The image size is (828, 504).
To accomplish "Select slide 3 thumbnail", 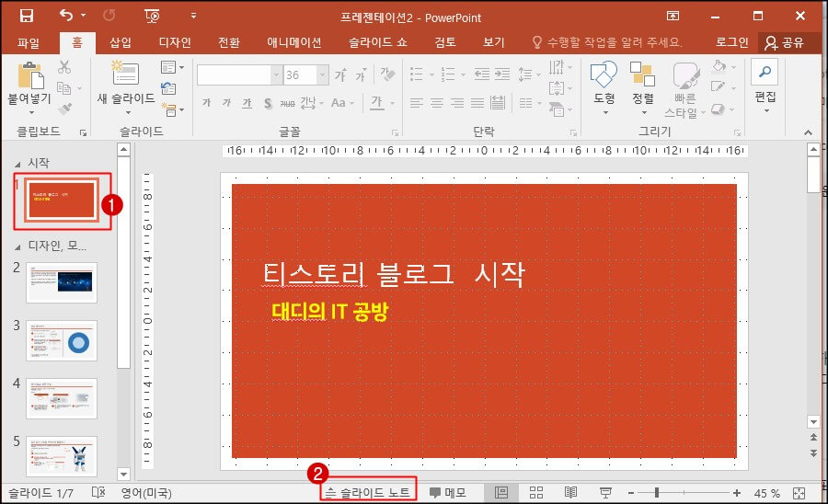I will coord(62,340).
